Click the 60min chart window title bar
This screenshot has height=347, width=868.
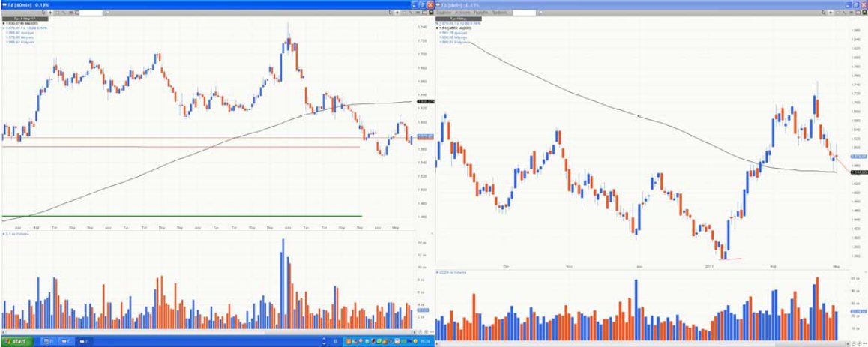pos(187,4)
